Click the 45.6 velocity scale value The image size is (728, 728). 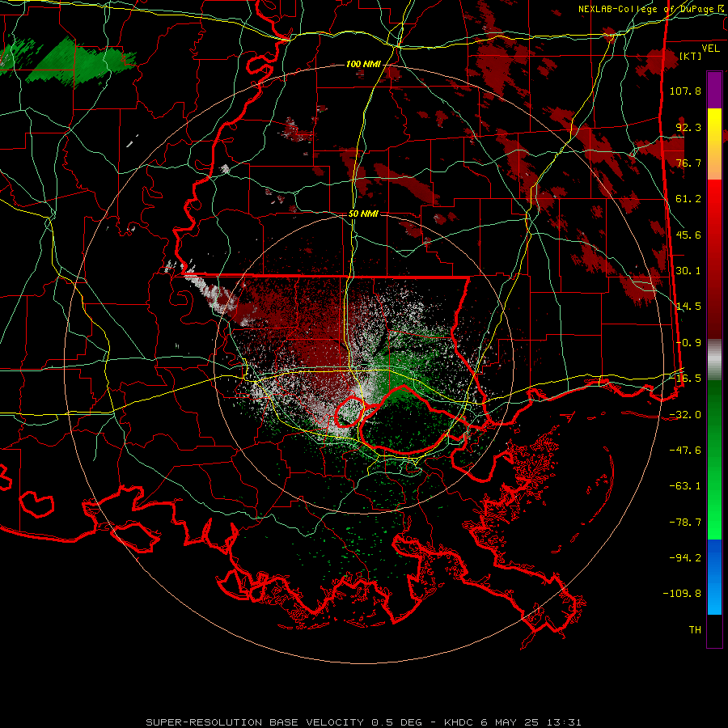pyautogui.click(x=688, y=235)
